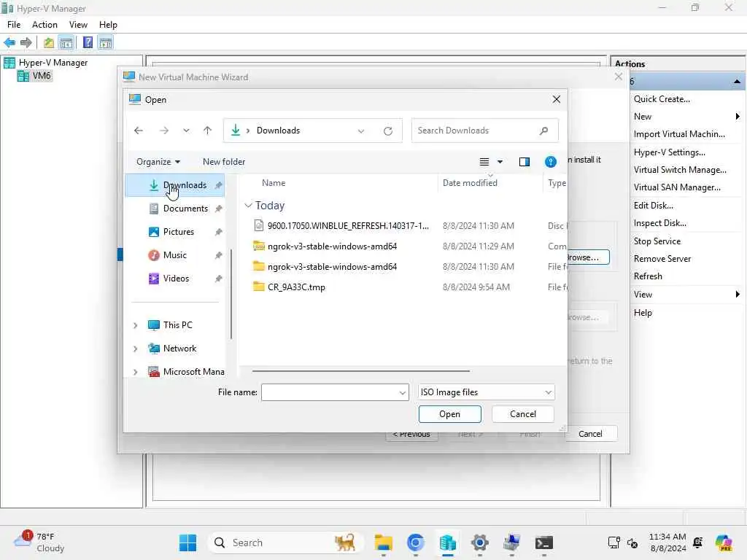Click the blue help toolbar icon

88,43
